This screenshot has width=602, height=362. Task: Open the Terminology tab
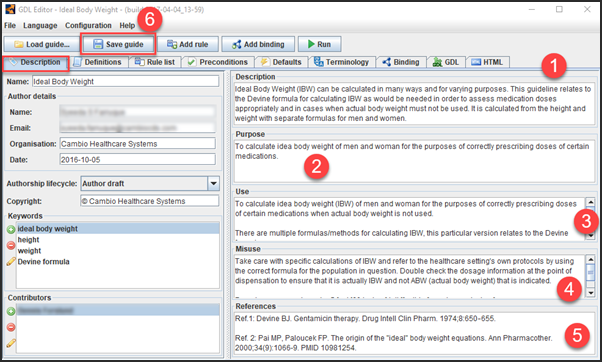tap(342, 62)
